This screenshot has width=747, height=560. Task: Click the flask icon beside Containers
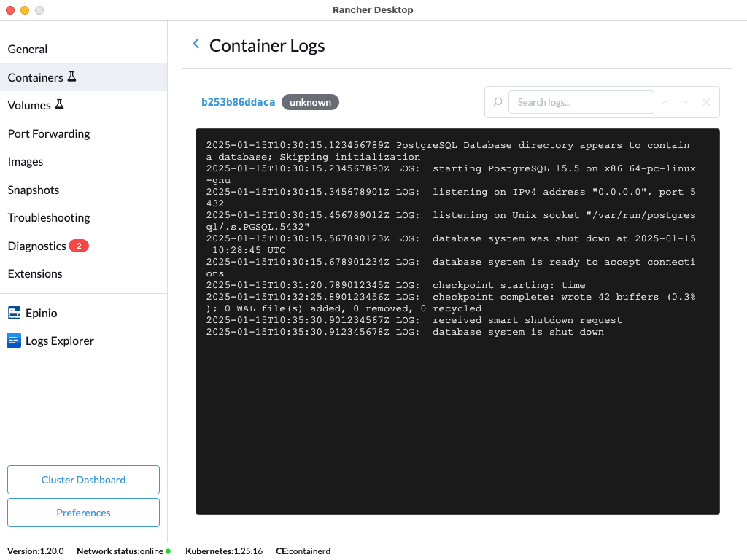tap(71, 77)
